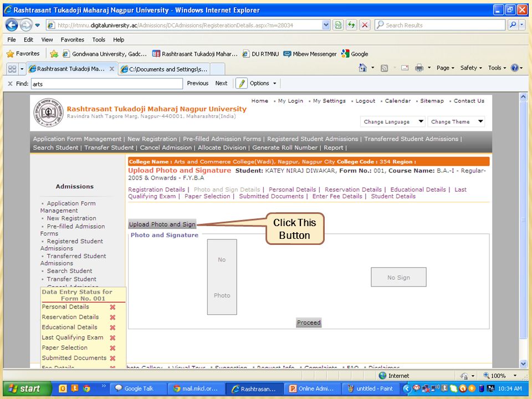Image resolution: width=532 pixels, height=399 pixels.
Task: Open the Page command bar menu
Action: point(445,68)
